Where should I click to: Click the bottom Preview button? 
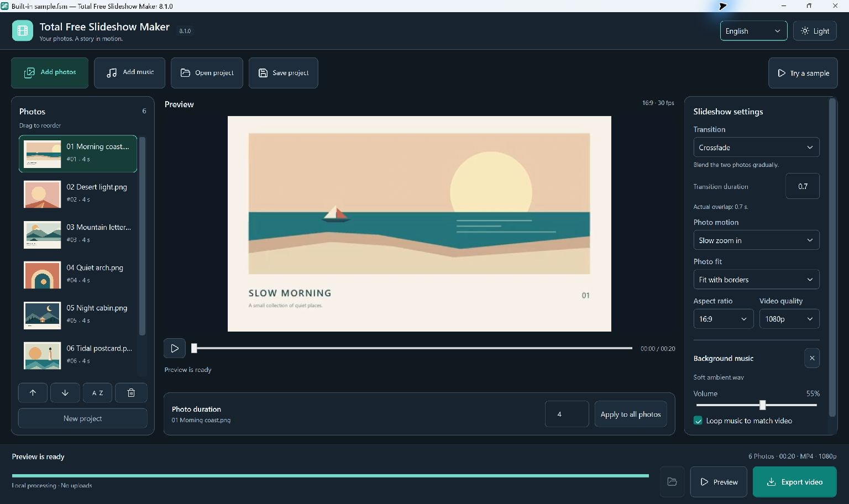point(719,482)
